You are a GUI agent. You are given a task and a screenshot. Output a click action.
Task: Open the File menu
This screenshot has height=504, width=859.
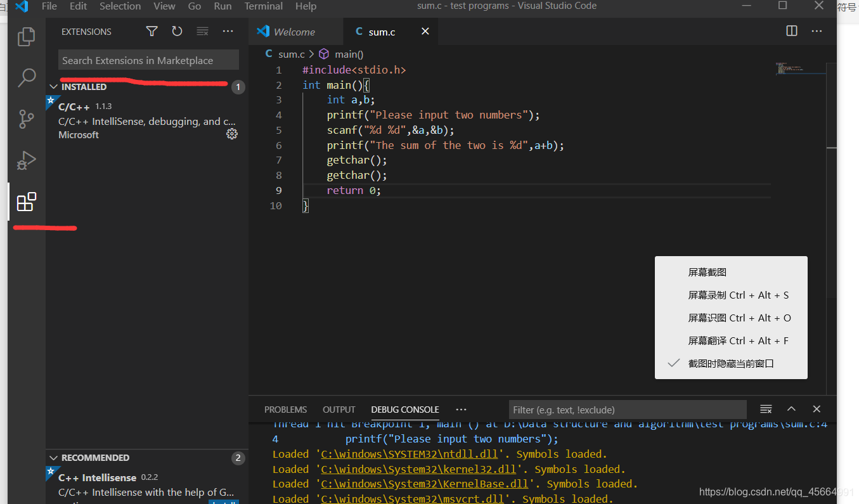[x=49, y=6]
